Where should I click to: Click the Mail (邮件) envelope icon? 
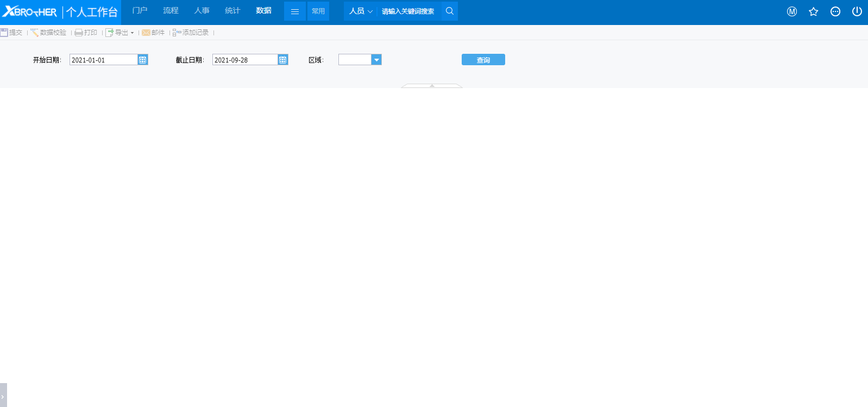[x=146, y=33]
